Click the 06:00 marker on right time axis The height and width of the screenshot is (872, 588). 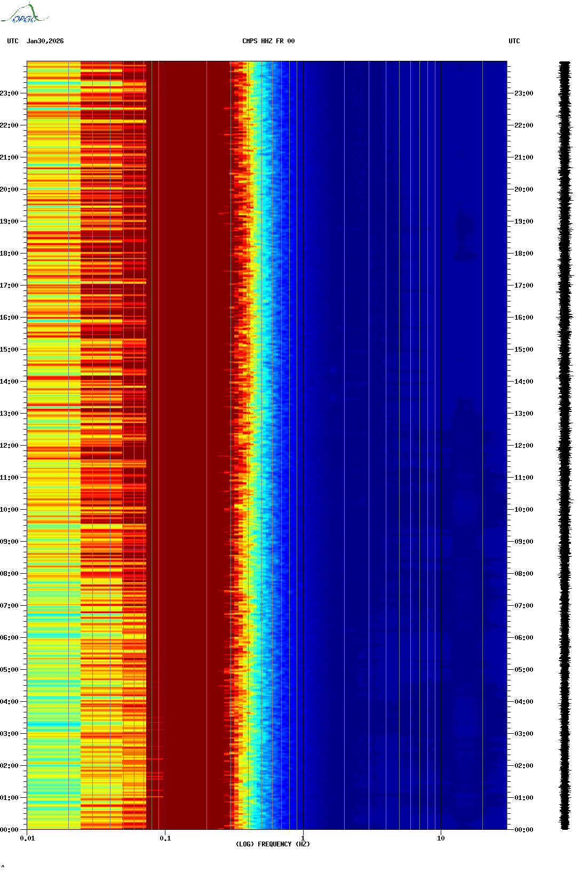[523, 637]
